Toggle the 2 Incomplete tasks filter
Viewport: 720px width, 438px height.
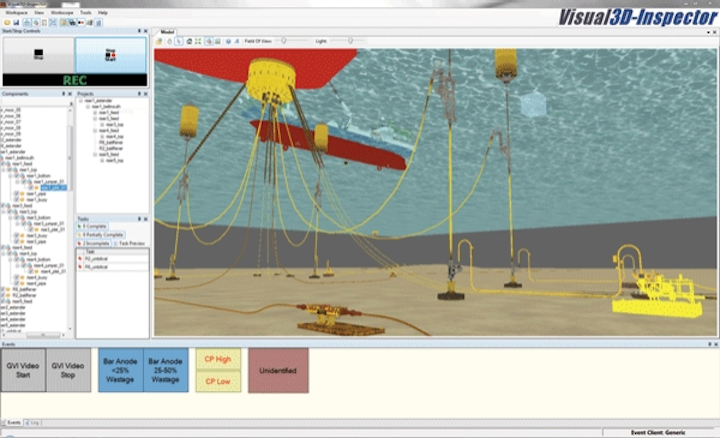[94, 243]
